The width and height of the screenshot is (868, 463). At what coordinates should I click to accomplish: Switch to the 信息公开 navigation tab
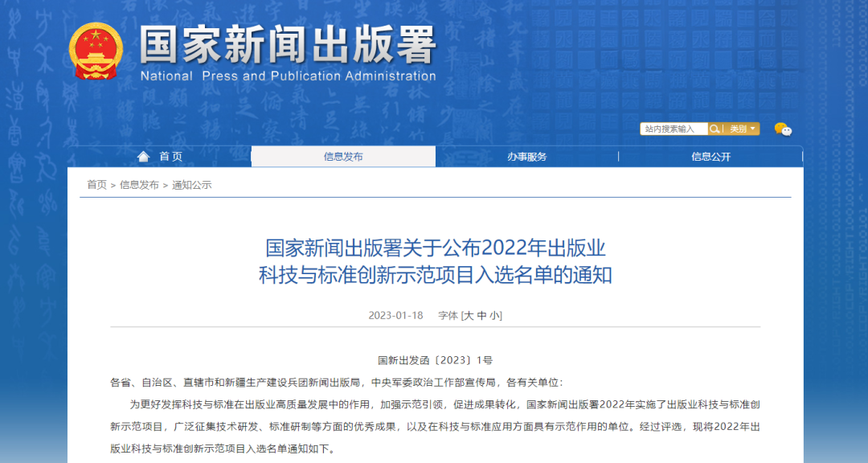point(710,157)
